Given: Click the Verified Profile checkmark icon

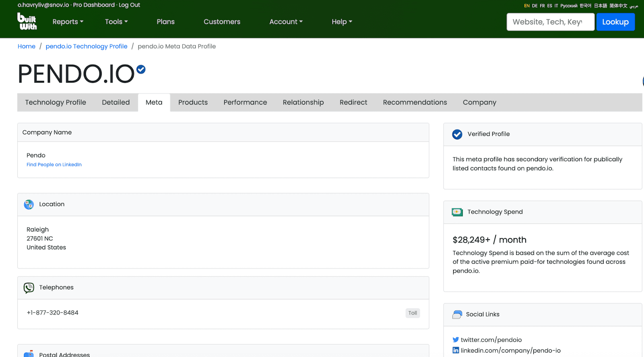Looking at the screenshot, I should (457, 134).
